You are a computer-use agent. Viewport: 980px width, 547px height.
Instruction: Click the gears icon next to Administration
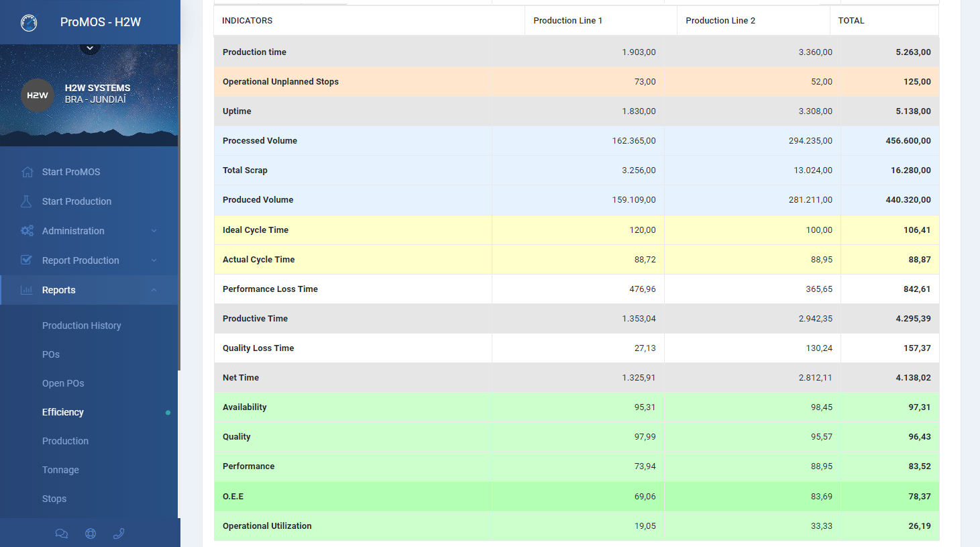pyautogui.click(x=27, y=231)
